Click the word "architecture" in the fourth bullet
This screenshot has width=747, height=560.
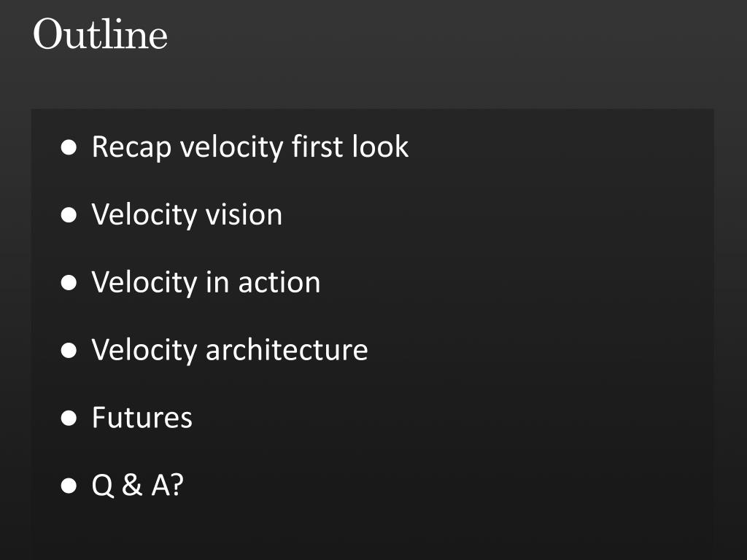click(287, 350)
